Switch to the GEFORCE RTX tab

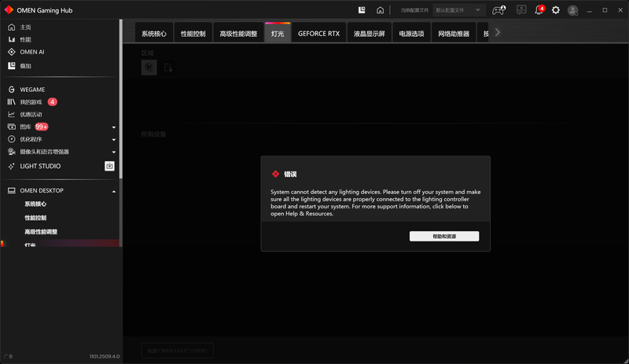point(318,34)
